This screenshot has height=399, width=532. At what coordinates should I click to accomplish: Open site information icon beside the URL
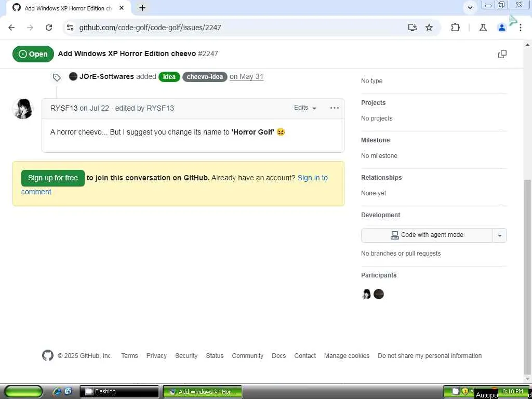70,28
